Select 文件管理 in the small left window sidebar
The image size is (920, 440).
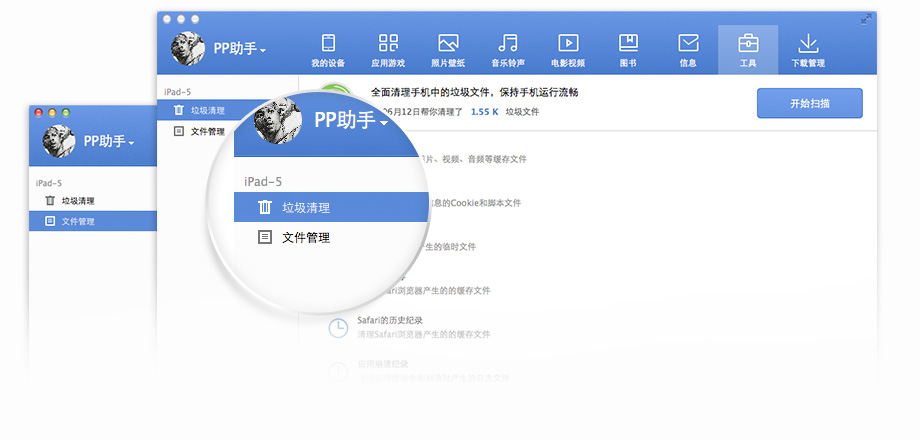coord(78,221)
